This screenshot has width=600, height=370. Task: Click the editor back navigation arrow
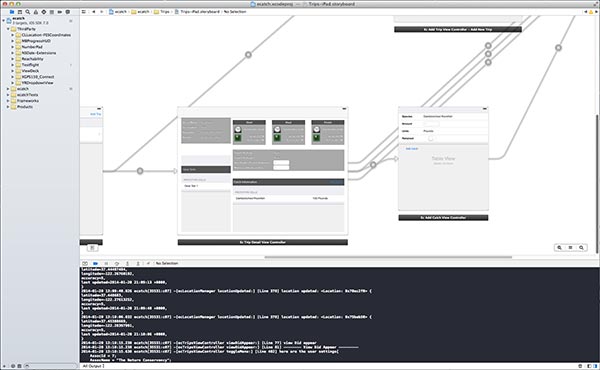click(x=93, y=12)
